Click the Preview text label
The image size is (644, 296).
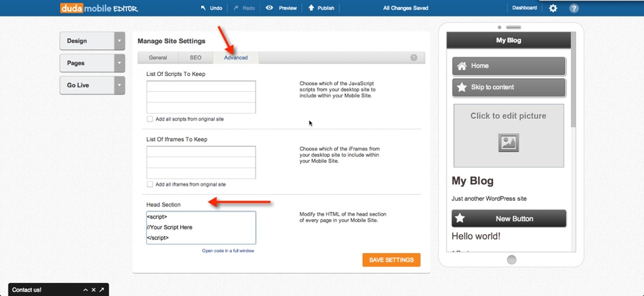pos(288,8)
